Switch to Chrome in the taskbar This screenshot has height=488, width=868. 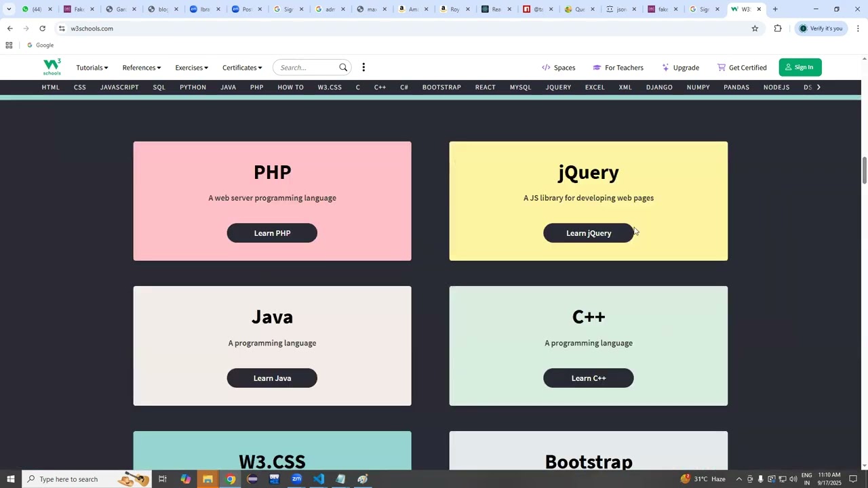pos(231,479)
